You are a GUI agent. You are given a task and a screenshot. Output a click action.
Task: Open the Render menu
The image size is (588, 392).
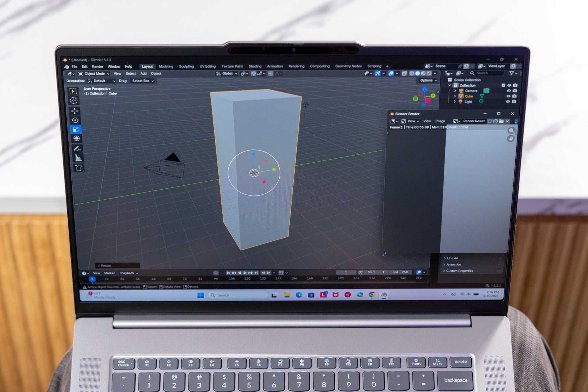pyautogui.click(x=97, y=66)
